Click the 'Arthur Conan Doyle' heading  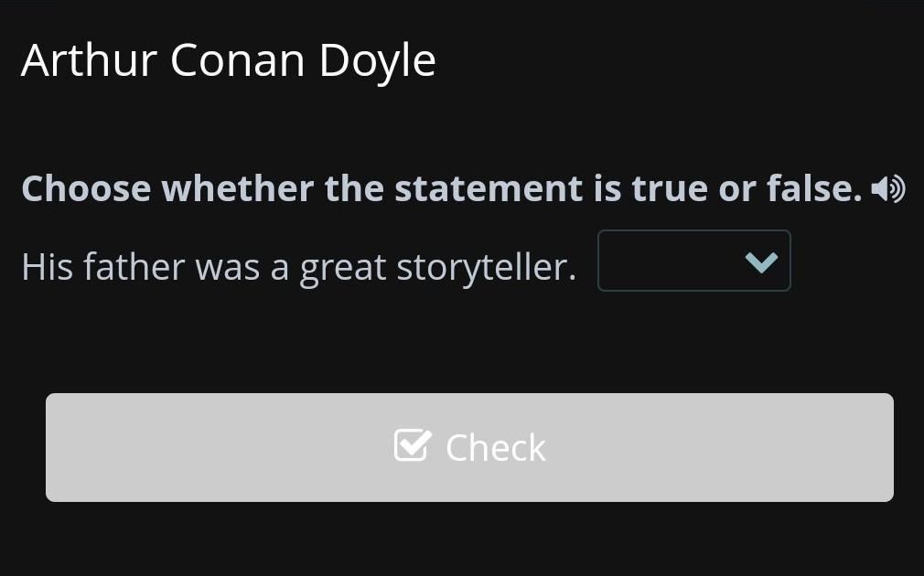coord(228,60)
